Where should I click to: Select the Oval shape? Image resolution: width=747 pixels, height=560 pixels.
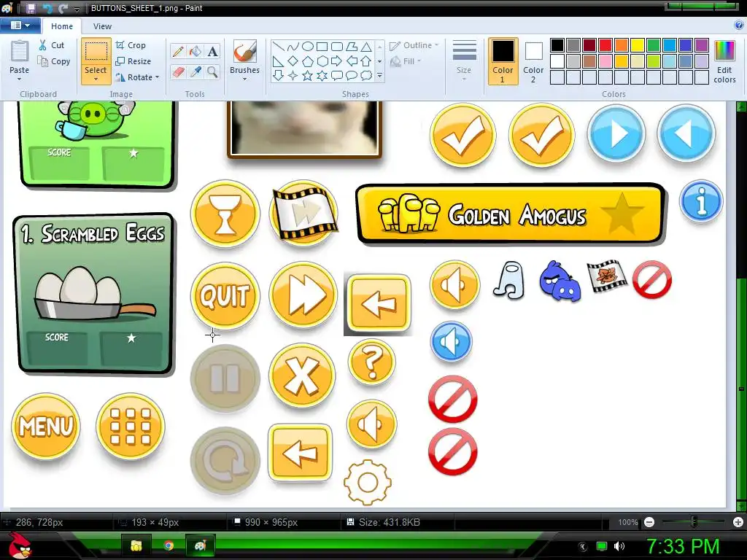click(308, 46)
